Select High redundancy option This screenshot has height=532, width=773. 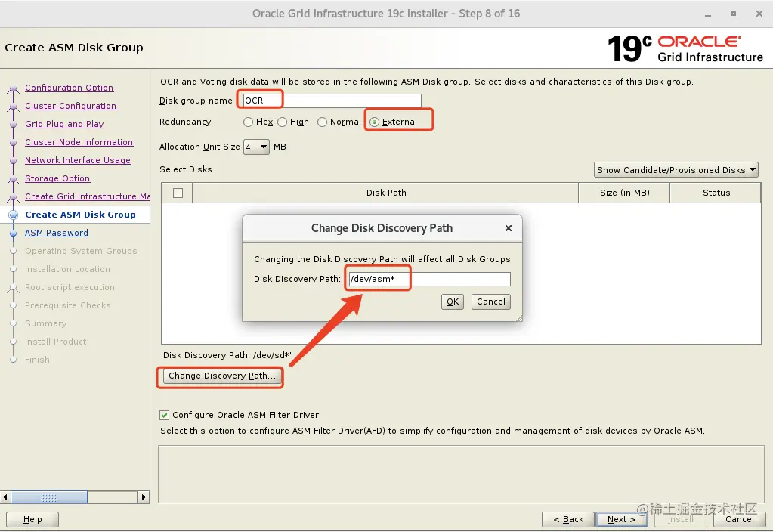(x=282, y=122)
